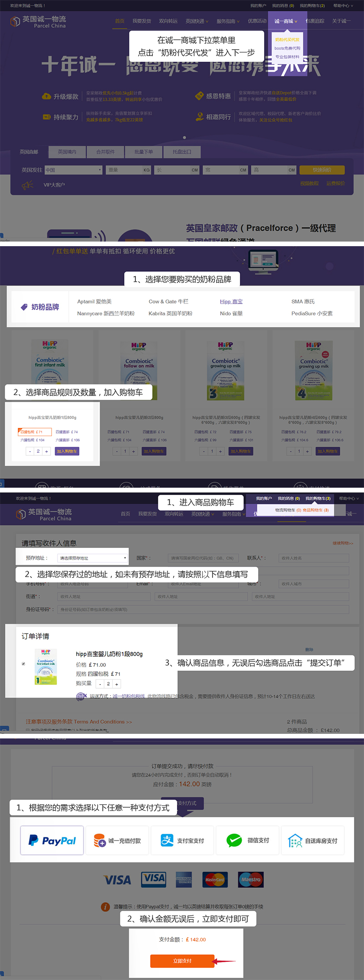Open the 请选择预存地址 saved address dropdown
The height and width of the screenshot is (980, 364).
tap(93, 558)
